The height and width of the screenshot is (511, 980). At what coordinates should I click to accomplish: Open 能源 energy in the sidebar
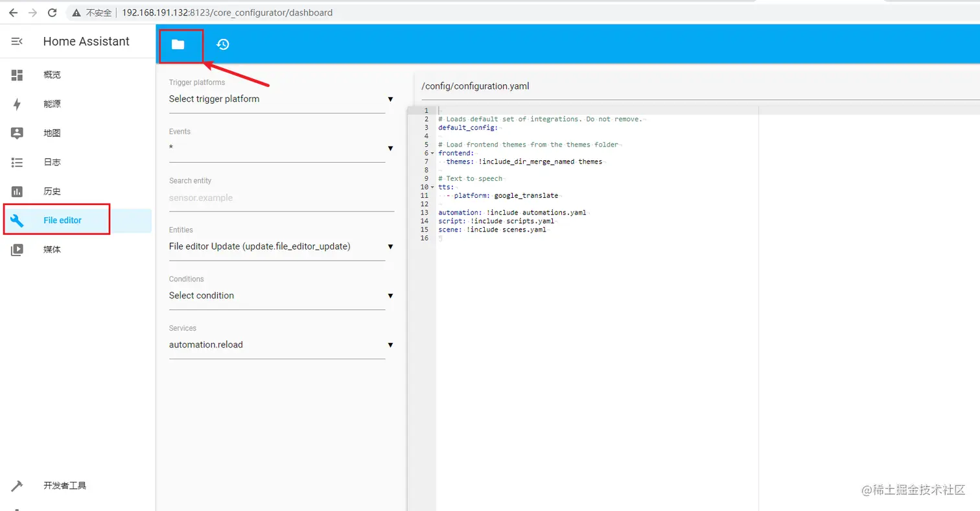pos(78,104)
